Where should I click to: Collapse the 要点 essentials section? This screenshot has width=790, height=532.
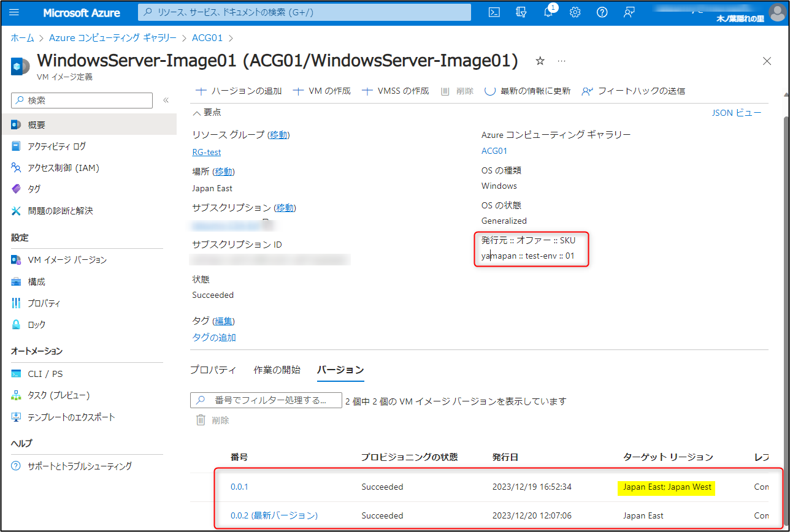point(207,112)
